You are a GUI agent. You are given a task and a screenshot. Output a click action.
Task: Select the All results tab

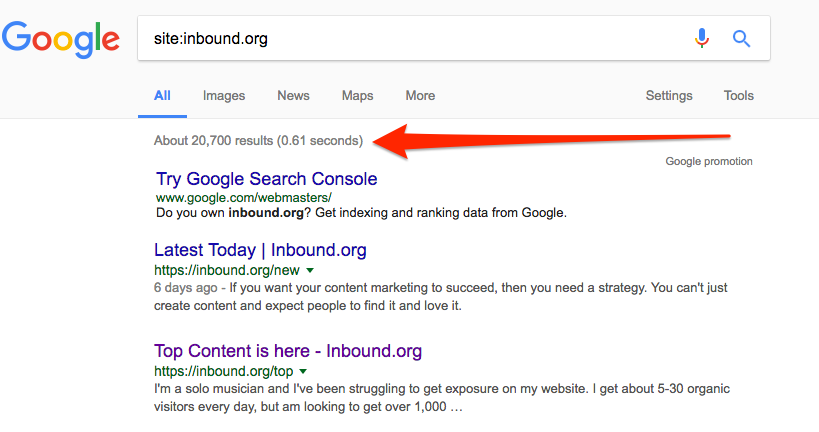tap(162, 96)
